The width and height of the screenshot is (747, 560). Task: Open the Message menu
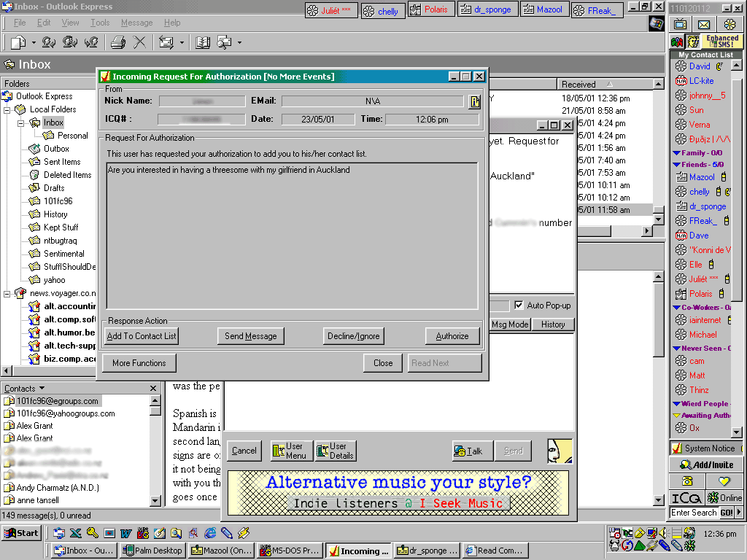pos(136,23)
